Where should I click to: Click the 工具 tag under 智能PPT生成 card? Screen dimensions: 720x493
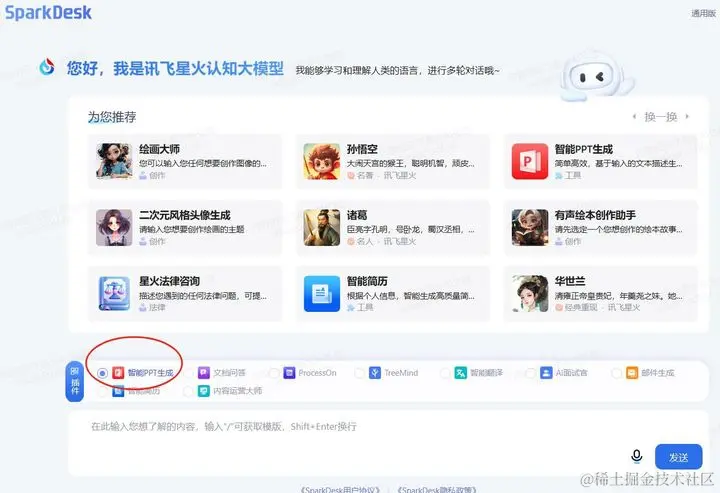coord(573,175)
